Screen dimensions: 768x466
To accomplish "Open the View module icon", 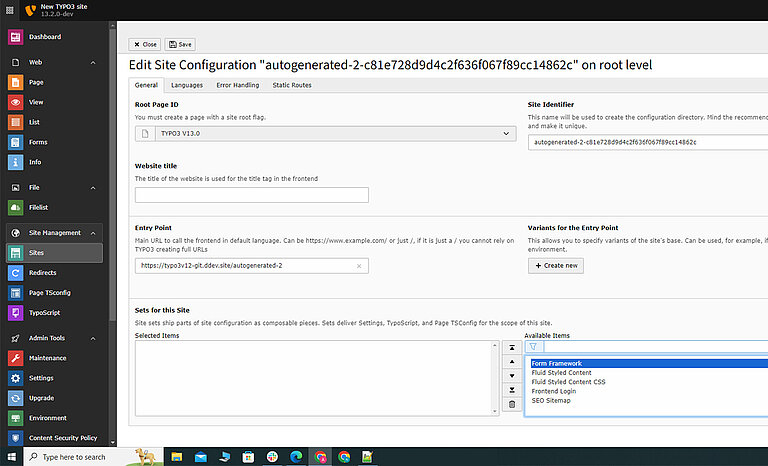I will 15,102.
